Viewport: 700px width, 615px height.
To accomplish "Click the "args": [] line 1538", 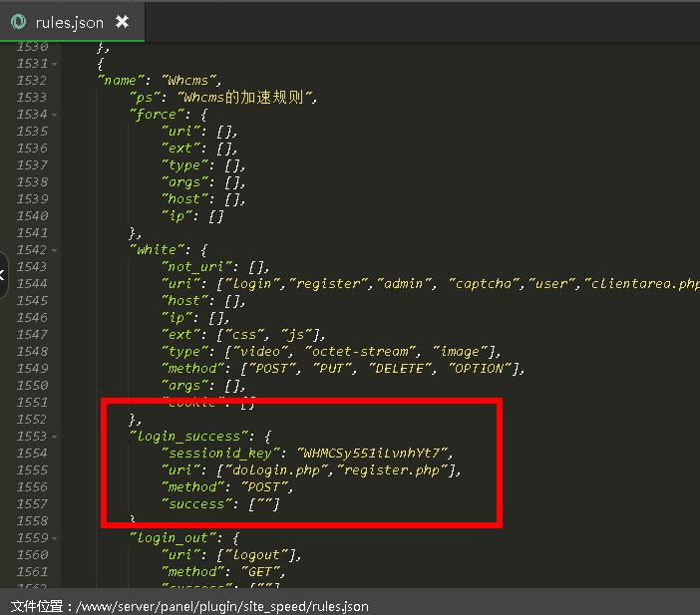I will pyautogui.click(x=203, y=182).
